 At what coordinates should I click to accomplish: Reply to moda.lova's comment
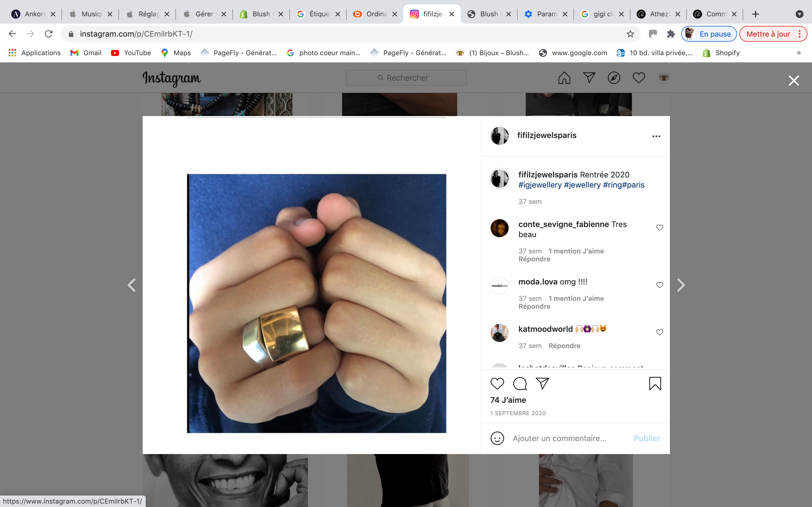(534, 306)
